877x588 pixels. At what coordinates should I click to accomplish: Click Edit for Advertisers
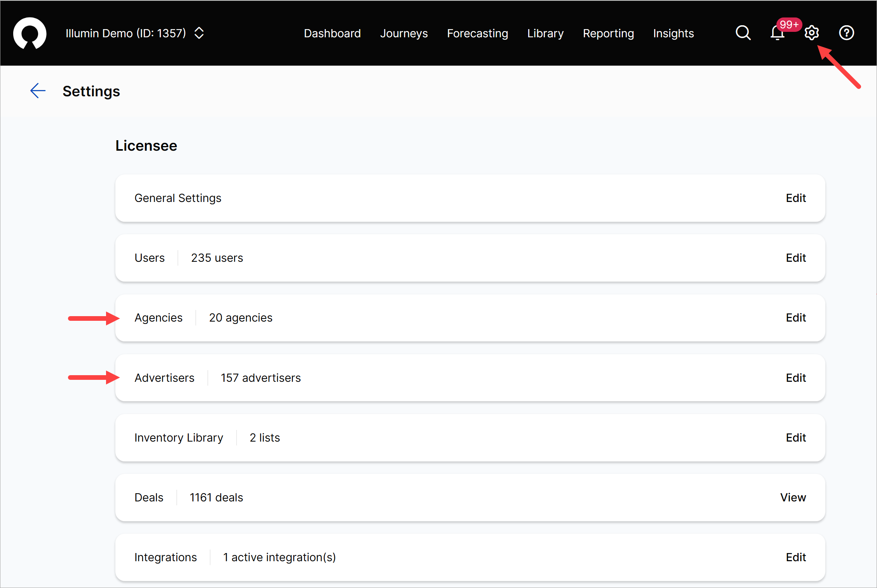pyautogui.click(x=795, y=378)
